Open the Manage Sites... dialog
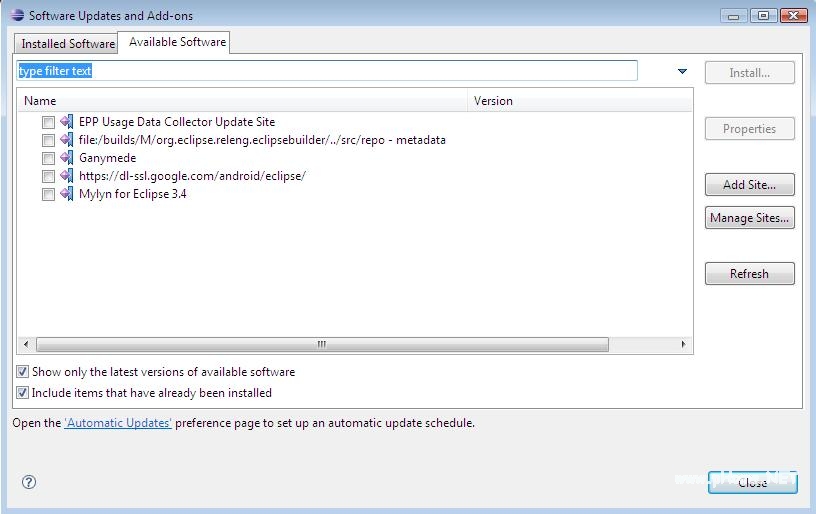Screen dimensions: 816x514 [749, 217]
